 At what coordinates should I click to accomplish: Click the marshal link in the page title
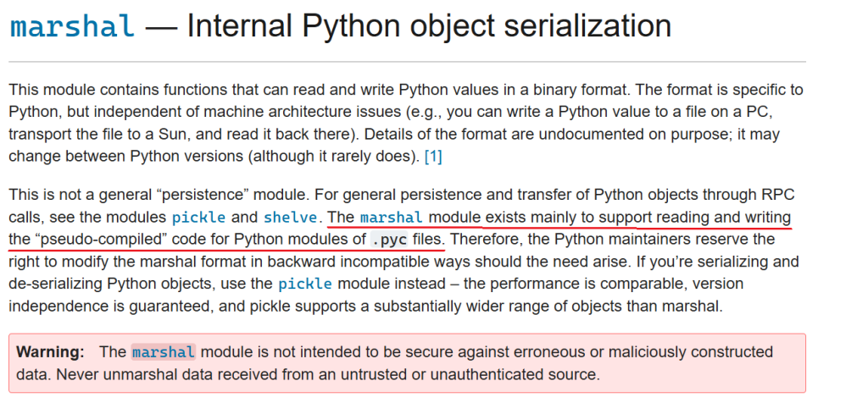[73, 25]
